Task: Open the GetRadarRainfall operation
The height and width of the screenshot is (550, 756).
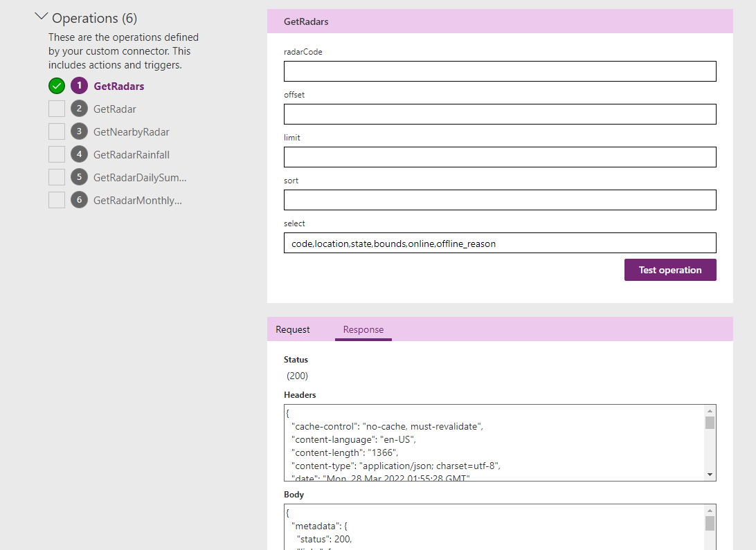Action: coord(131,154)
